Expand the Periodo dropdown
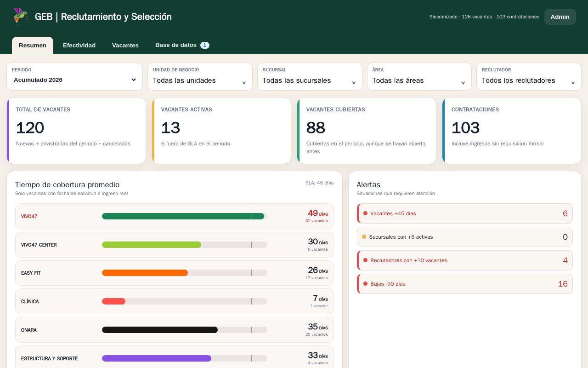This screenshot has height=368, width=588. coord(75,76)
